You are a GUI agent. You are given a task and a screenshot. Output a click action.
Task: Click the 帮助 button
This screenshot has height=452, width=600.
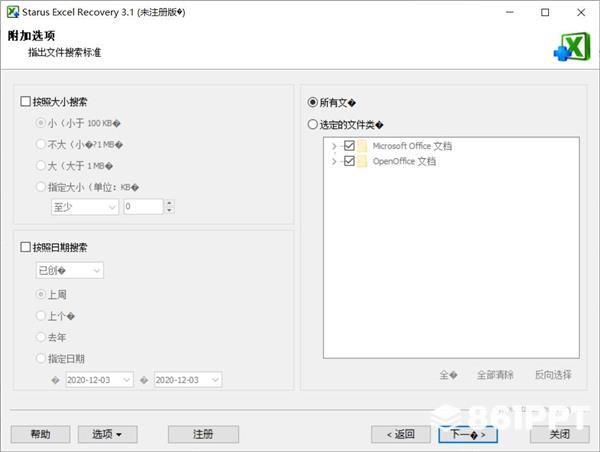(40, 434)
